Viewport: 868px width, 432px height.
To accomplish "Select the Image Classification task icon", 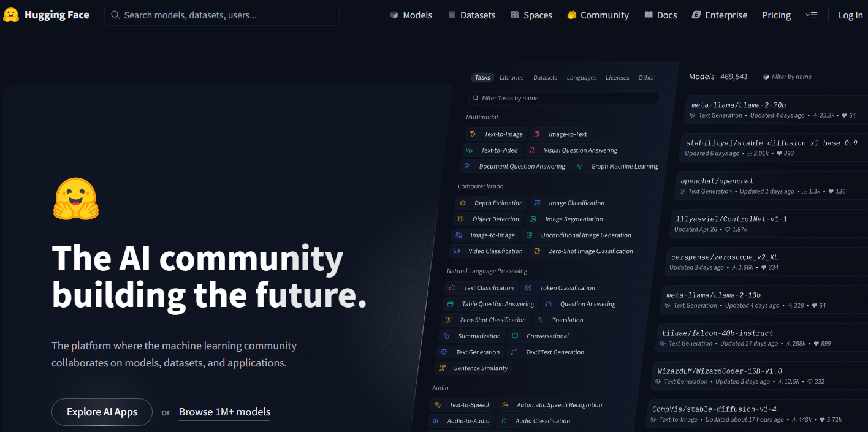I will pyautogui.click(x=537, y=203).
